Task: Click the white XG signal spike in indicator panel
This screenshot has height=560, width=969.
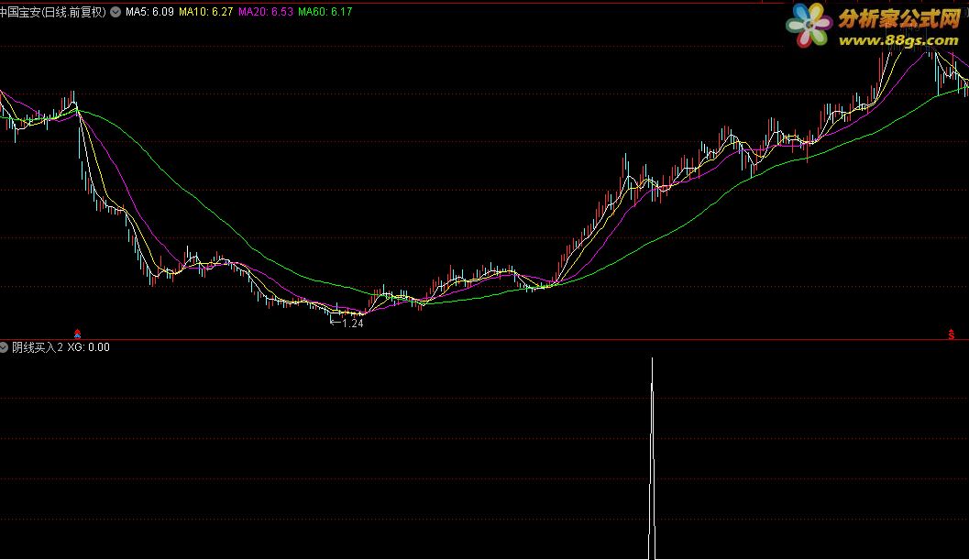Action: coord(652,458)
